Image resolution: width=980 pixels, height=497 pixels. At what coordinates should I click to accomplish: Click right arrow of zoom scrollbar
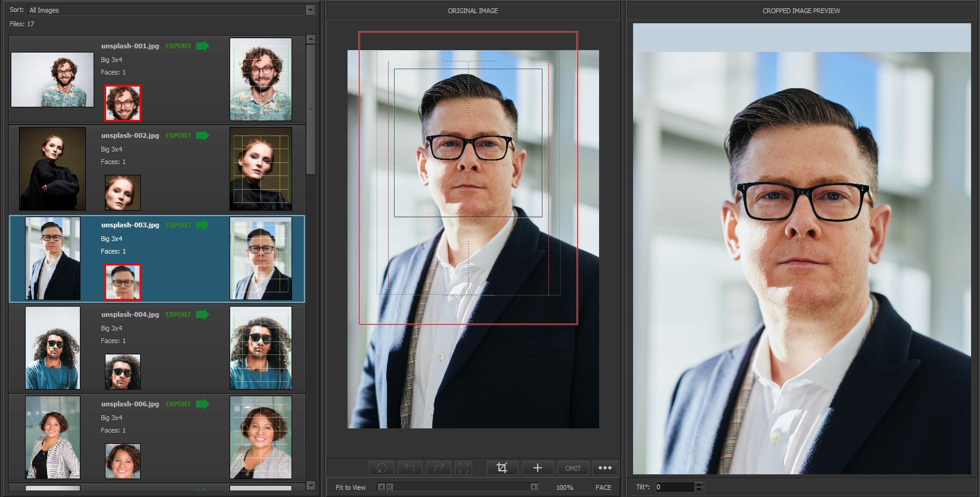click(534, 487)
